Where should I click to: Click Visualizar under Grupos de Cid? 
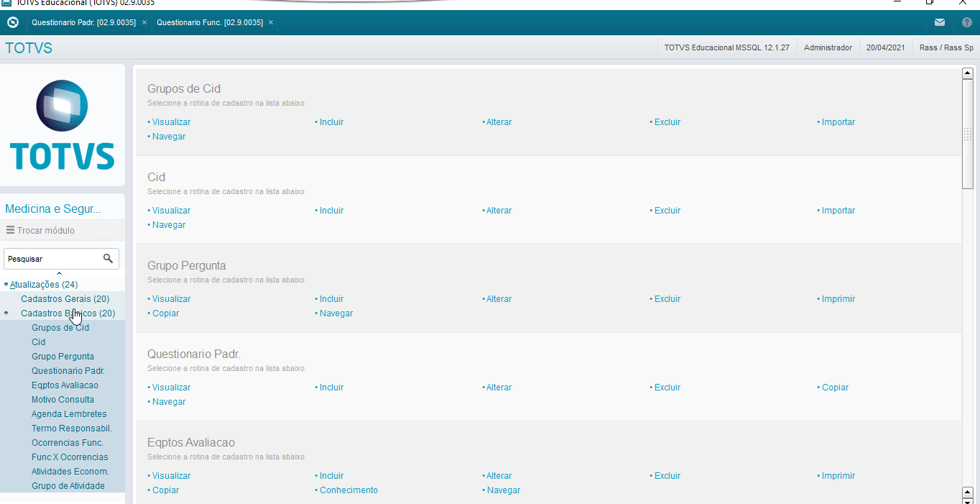pos(171,122)
